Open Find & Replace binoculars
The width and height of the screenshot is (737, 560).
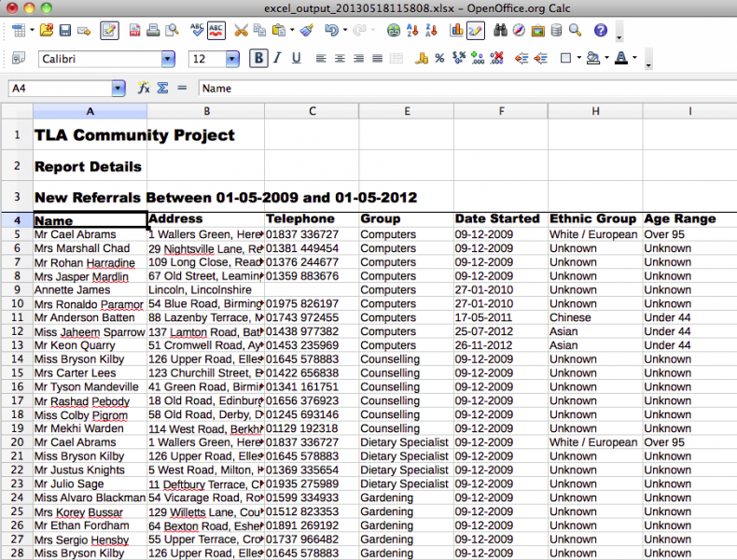click(x=500, y=31)
